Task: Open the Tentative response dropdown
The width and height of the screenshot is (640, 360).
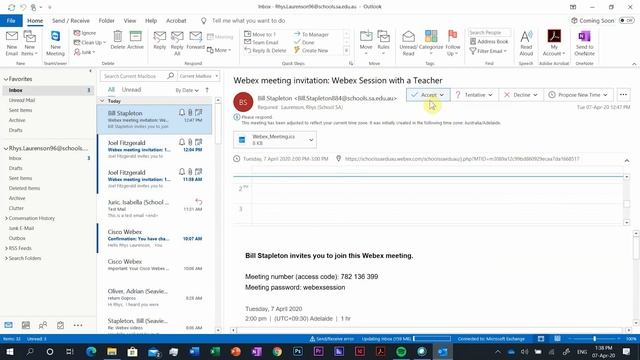Action: [490, 95]
